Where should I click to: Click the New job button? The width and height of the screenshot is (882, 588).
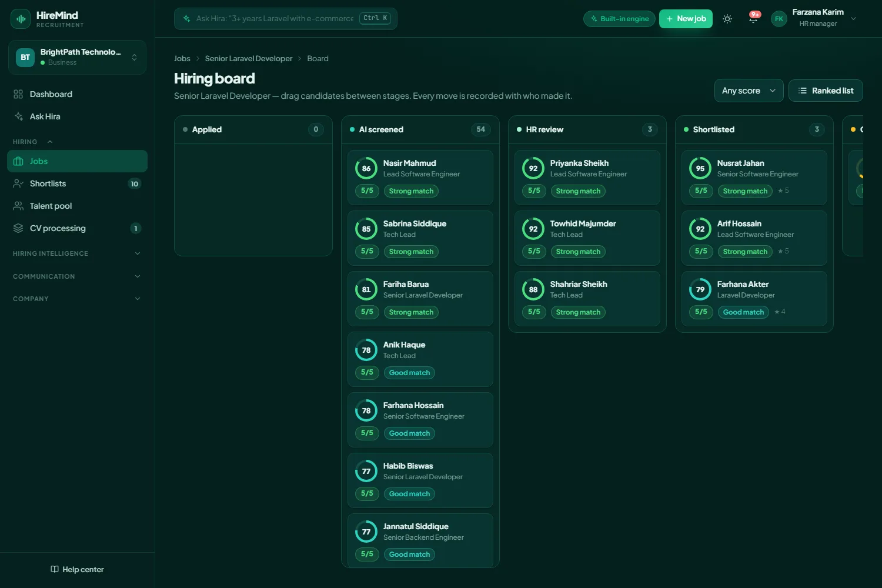pos(686,19)
